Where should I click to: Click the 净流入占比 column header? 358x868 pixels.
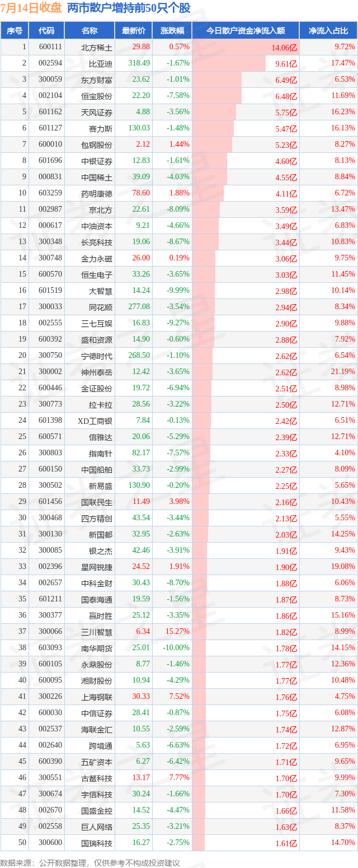coord(328,31)
